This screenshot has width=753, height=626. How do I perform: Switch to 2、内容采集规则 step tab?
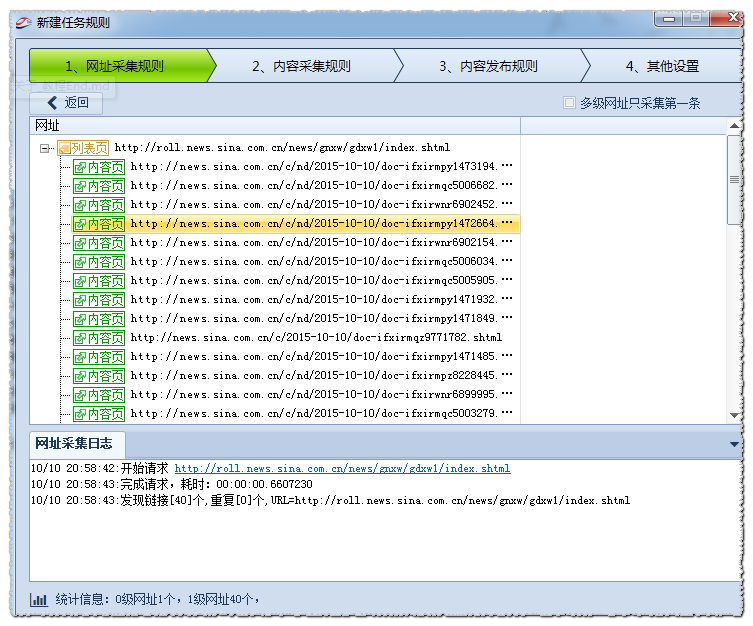300,67
